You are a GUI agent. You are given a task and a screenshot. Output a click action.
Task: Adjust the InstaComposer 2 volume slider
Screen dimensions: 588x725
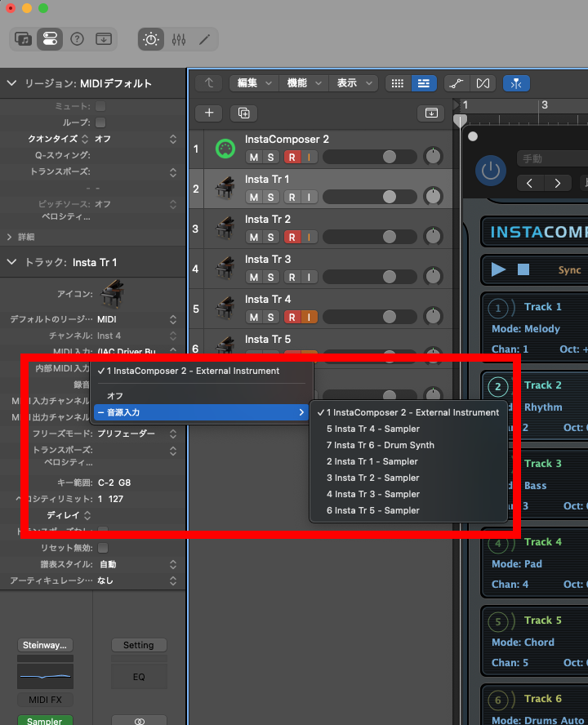click(370, 158)
